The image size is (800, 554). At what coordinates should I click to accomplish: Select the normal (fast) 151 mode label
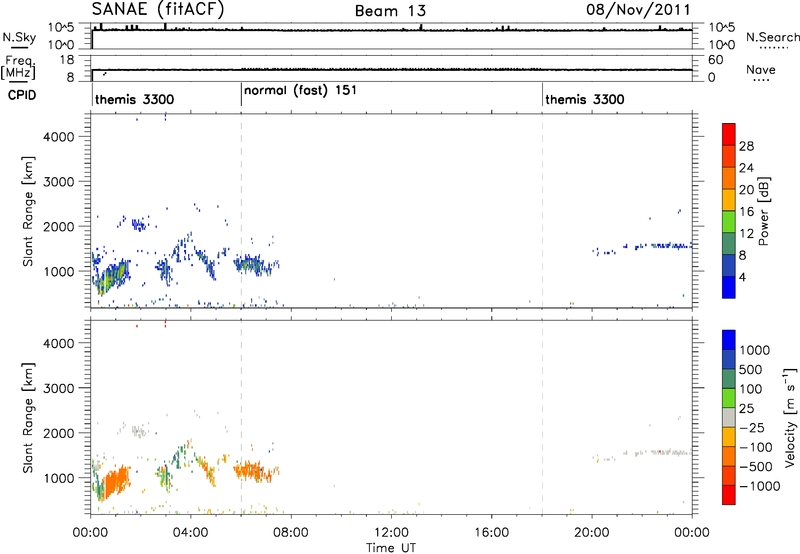pyautogui.click(x=301, y=90)
